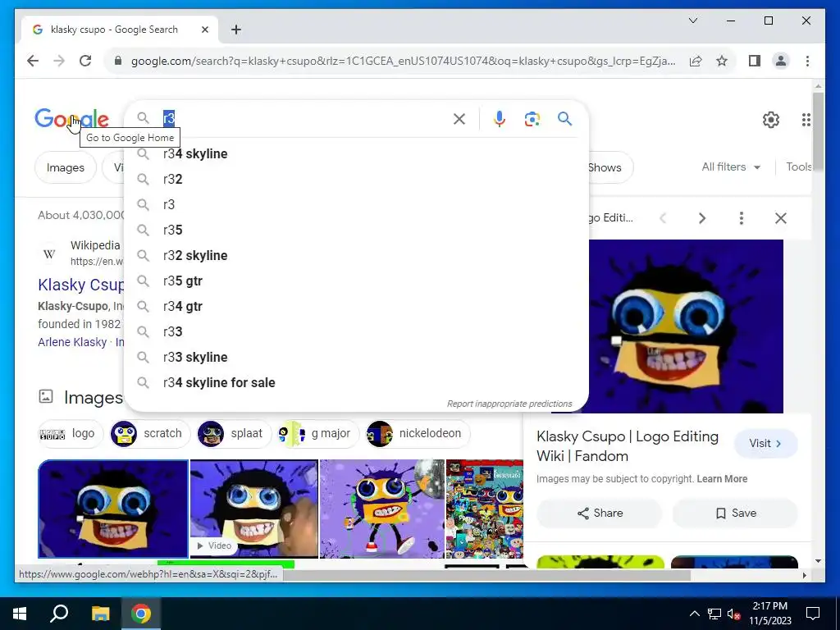Open File Explorer from the taskbar
The image size is (840, 630).
tap(100, 614)
